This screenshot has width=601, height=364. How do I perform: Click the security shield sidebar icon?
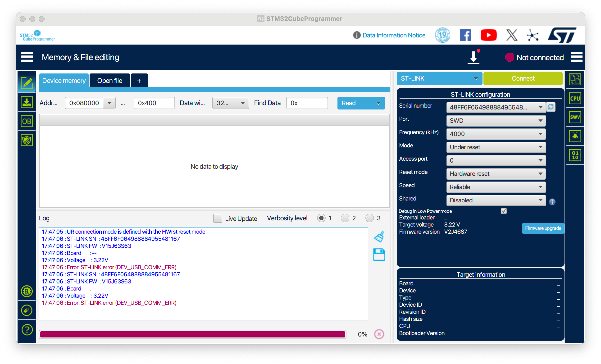click(x=27, y=140)
